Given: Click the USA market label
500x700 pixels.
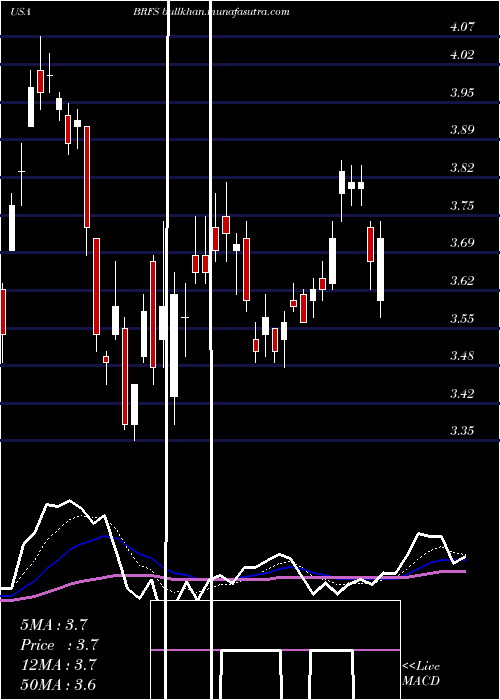Looking at the screenshot, I should pyautogui.click(x=20, y=12).
